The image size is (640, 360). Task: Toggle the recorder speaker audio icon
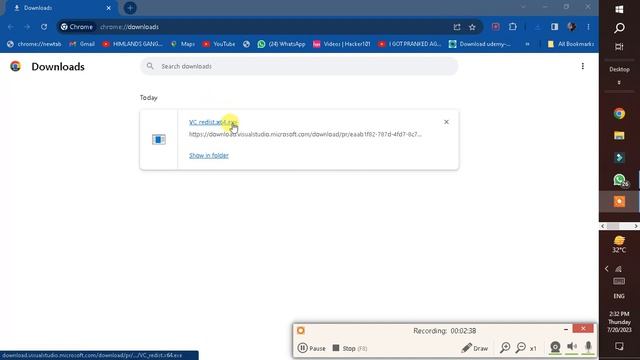[572, 347]
